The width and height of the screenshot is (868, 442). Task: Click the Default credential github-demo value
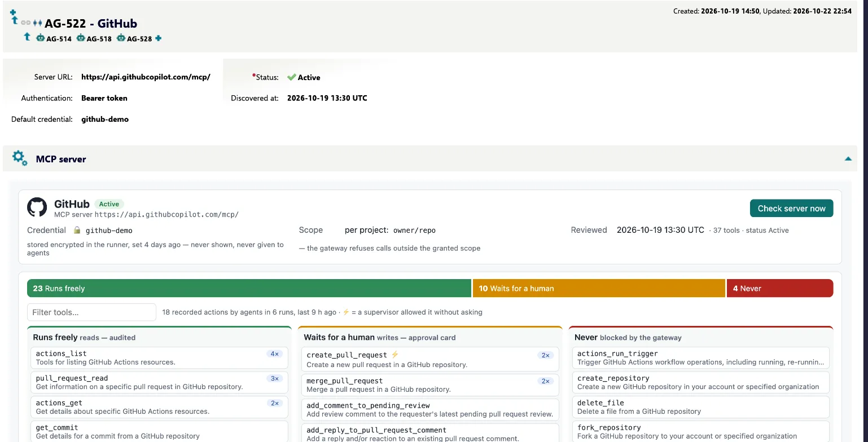coord(105,120)
